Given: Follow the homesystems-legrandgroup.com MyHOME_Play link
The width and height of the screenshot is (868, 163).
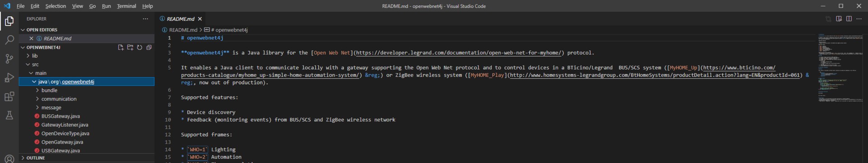Looking at the screenshot, I should pos(655,75).
